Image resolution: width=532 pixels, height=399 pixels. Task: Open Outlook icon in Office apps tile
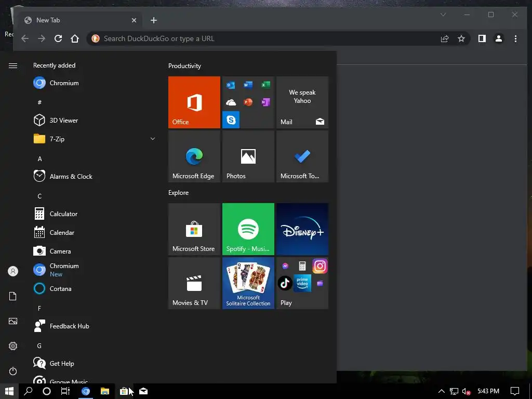[231, 85]
